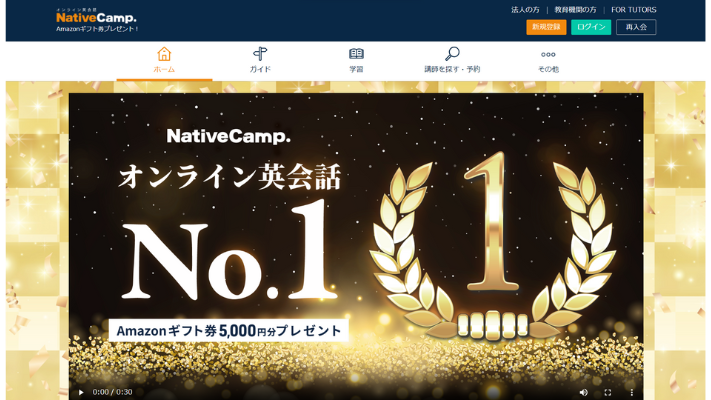Click the green ログイン button
711x400 pixels.
(x=591, y=27)
